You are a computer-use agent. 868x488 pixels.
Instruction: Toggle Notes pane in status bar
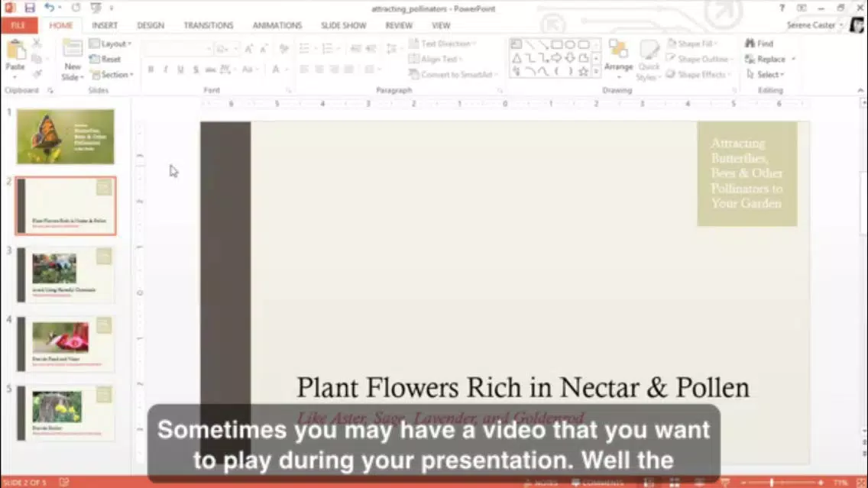click(541, 483)
